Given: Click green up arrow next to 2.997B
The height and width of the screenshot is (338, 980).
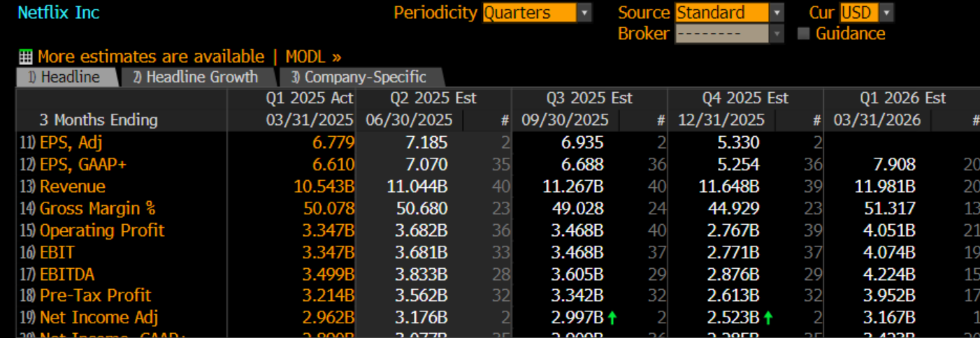Looking at the screenshot, I should click(x=612, y=318).
